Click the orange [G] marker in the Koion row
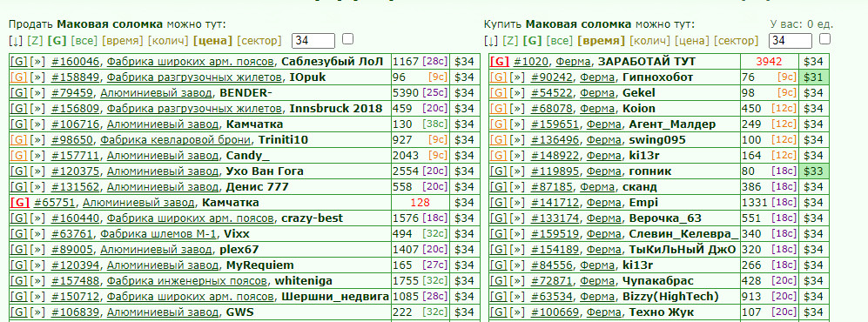Viewport: 868px width, 322px height. click(x=499, y=109)
